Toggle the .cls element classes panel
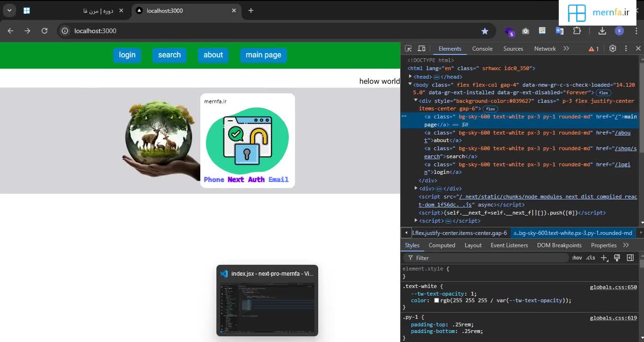 [x=590, y=258]
